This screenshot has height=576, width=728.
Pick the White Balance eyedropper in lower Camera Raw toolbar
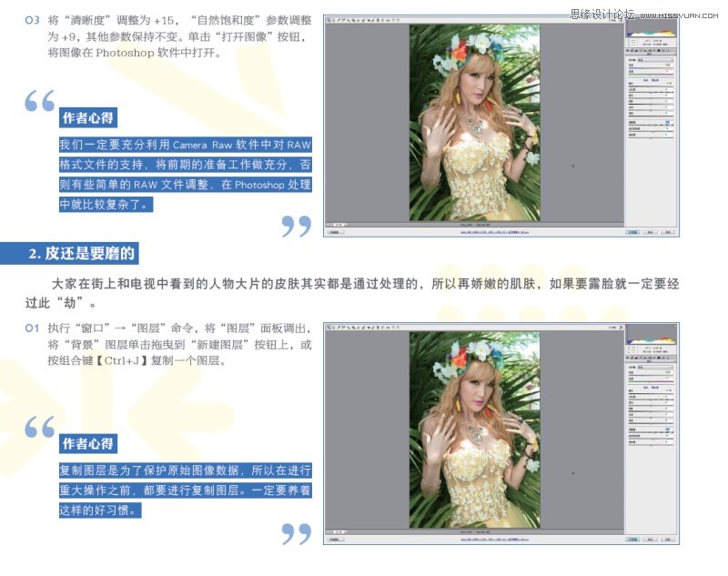tap(339, 328)
